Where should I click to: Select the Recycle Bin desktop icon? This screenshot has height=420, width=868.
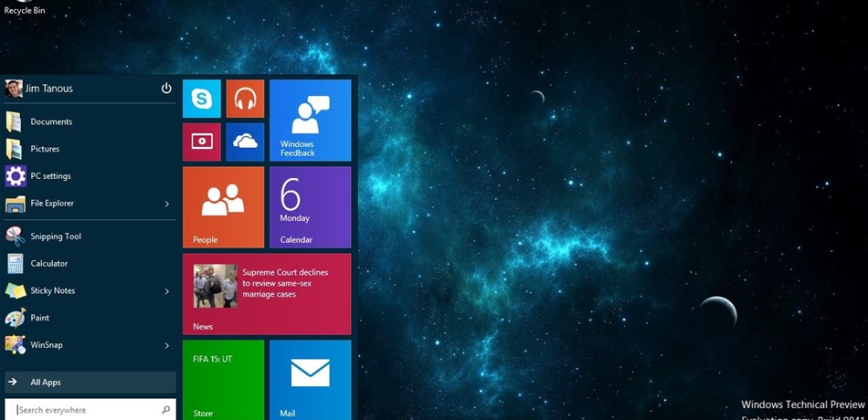pyautogui.click(x=25, y=7)
